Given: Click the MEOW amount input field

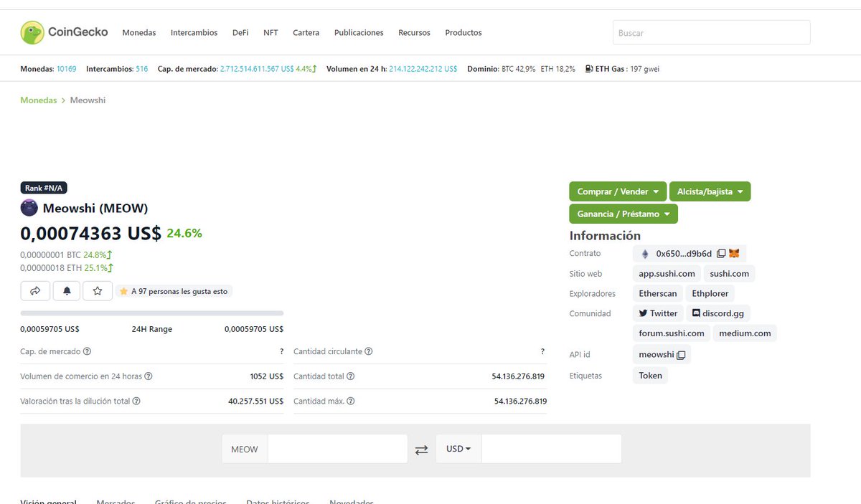Looking at the screenshot, I should coord(337,449).
